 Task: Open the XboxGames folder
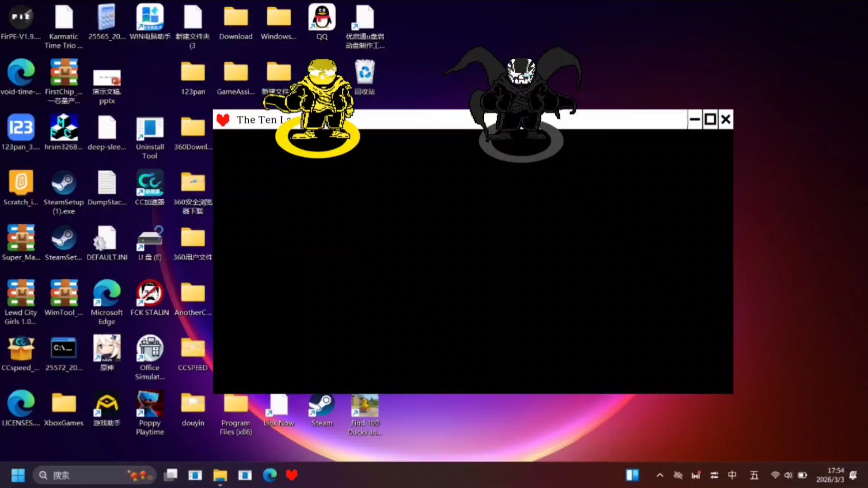(x=64, y=404)
